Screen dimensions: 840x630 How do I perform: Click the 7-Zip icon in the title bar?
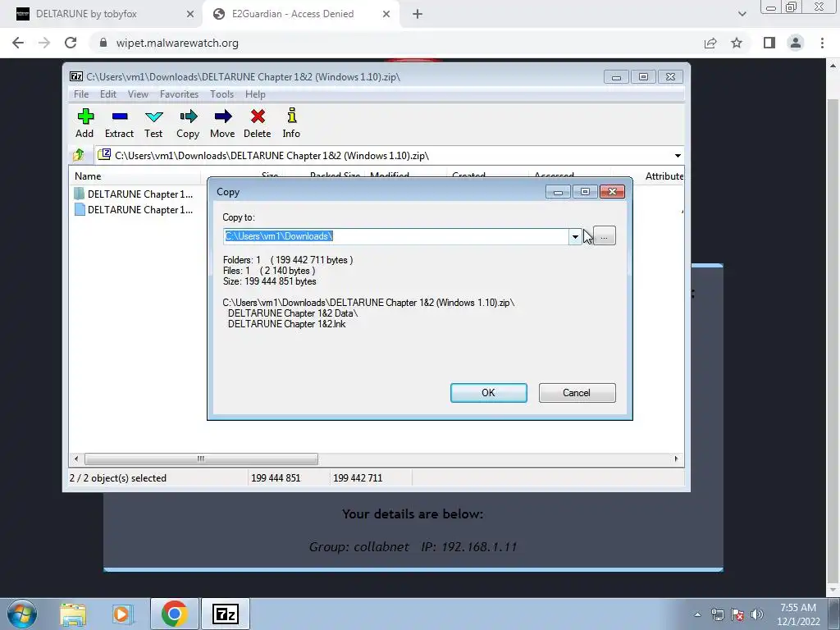[76, 76]
